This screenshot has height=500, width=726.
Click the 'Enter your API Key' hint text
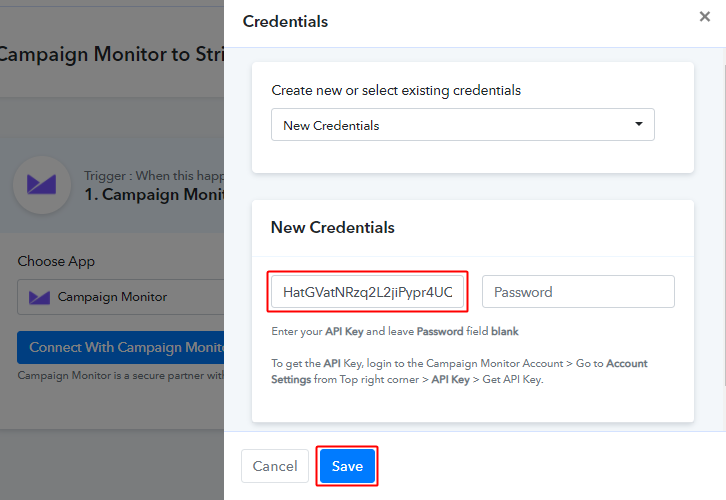[394, 331]
